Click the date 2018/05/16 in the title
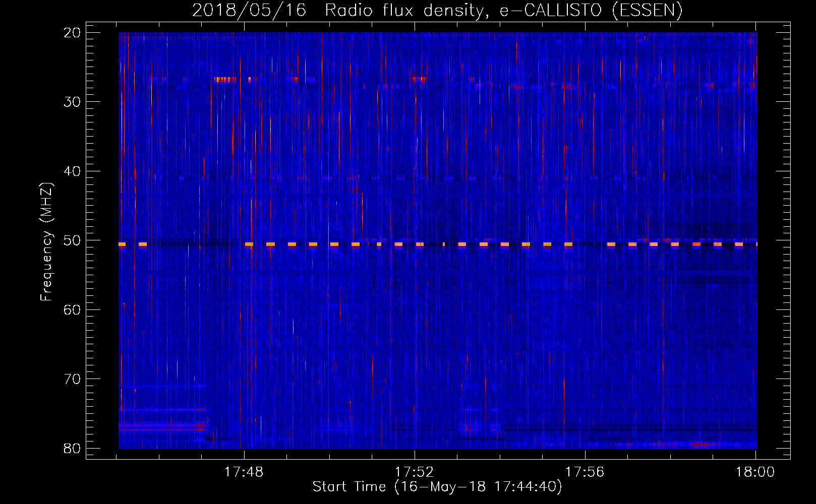This screenshot has height=504, width=816. pos(249,11)
